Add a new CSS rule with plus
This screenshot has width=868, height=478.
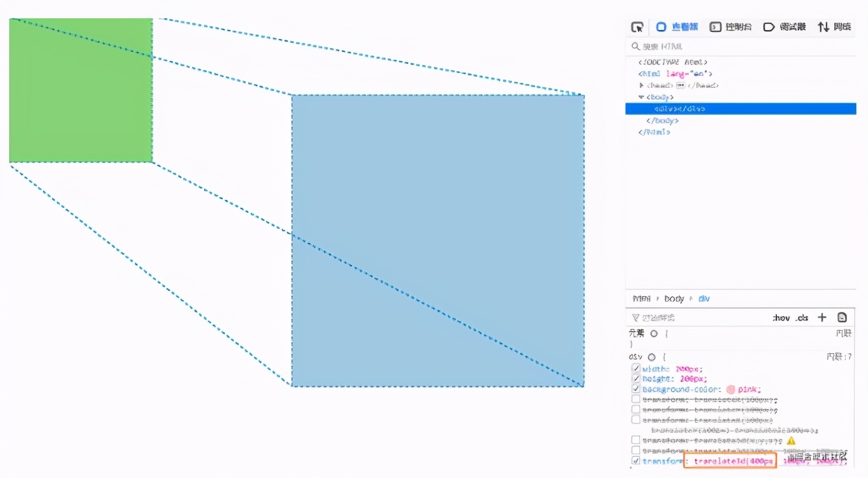pyautogui.click(x=822, y=318)
